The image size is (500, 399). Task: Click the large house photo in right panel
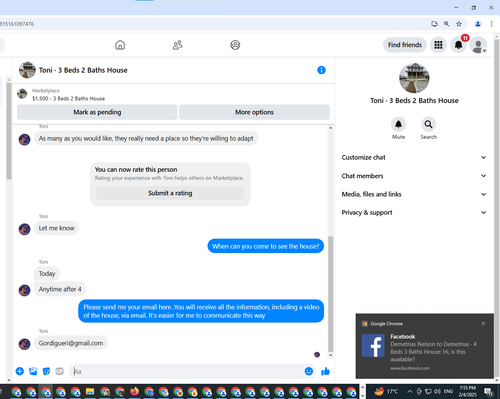pyautogui.click(x=414, y=78)
